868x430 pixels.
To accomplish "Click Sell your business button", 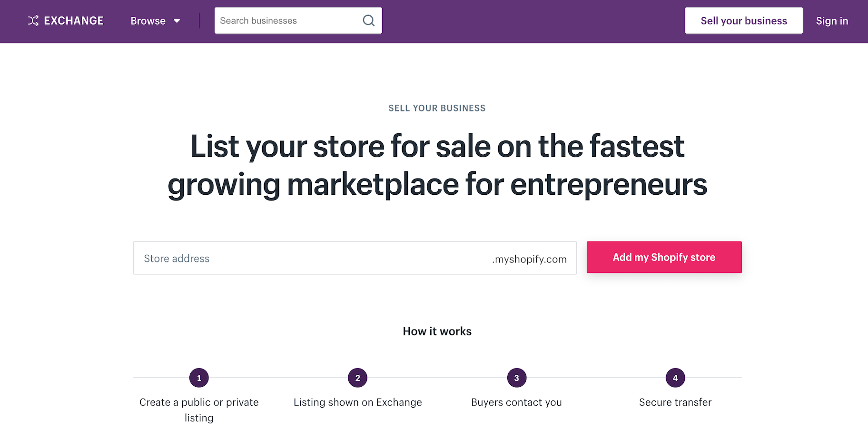I will tap(743, 20).
